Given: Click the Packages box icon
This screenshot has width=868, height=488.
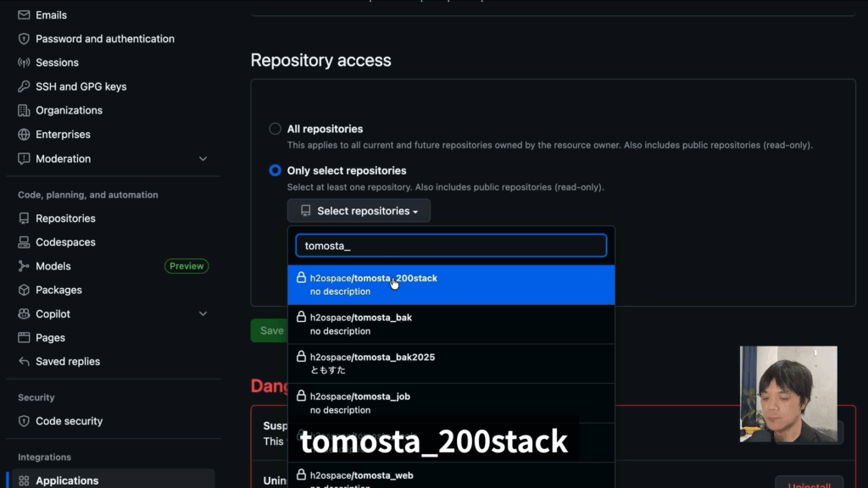Looking at the screenshot, I should (24, 290).
